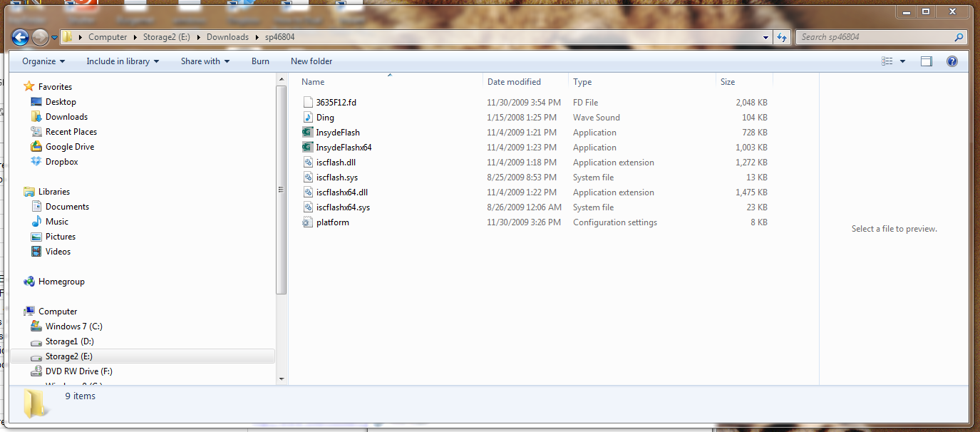Select the Ding wave sound icon
The height and width of the screenshot is (432, 980).
(308, 118)
